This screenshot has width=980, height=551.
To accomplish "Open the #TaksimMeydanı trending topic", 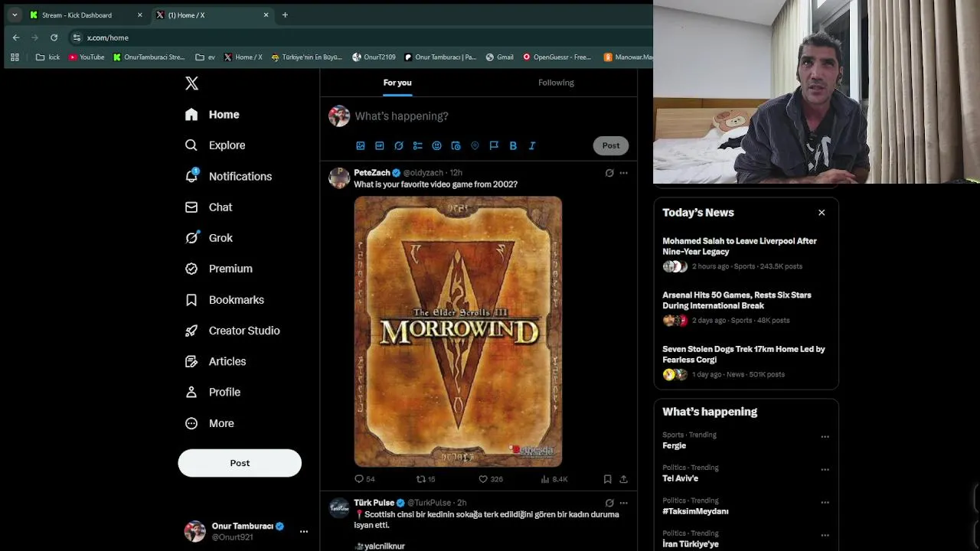I will tap(695, 511).
